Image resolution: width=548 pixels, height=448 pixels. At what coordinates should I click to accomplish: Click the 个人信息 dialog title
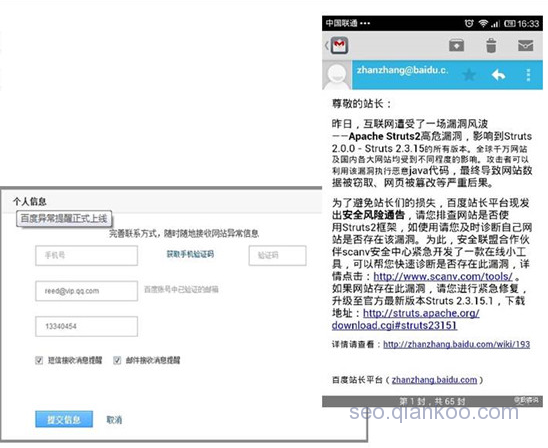pos(30,202)
